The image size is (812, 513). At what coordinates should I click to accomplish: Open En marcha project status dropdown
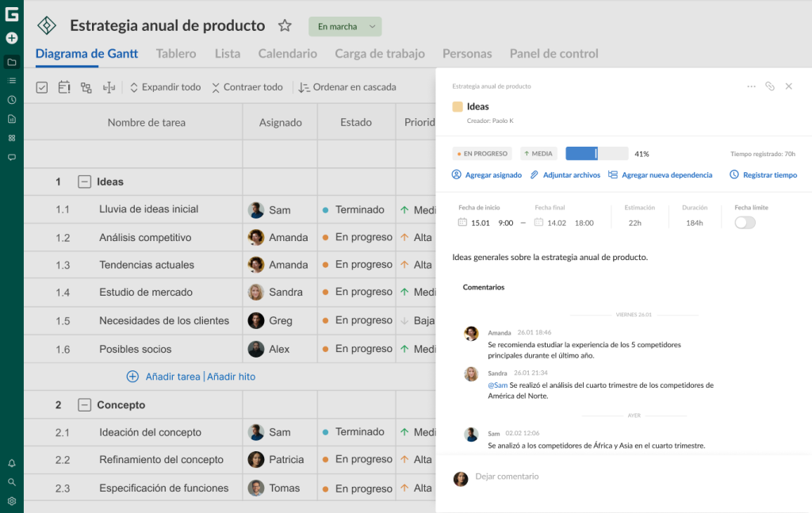point(345,26)
